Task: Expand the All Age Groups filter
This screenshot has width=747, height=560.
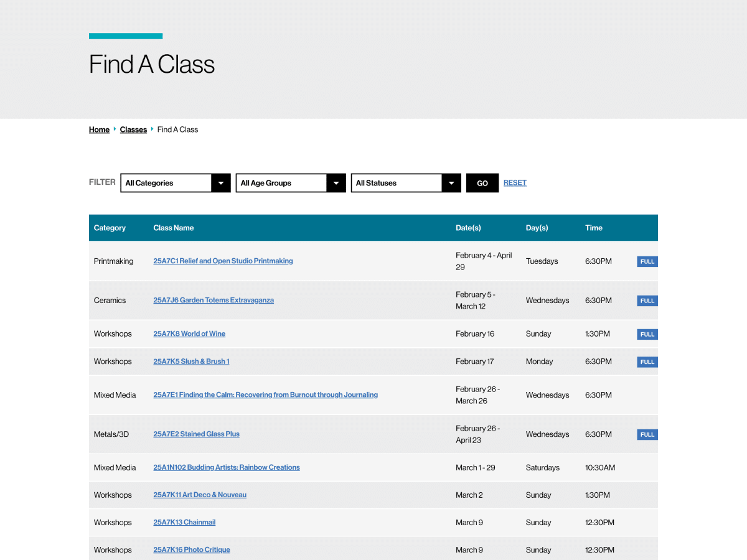Action: (290, 183)
